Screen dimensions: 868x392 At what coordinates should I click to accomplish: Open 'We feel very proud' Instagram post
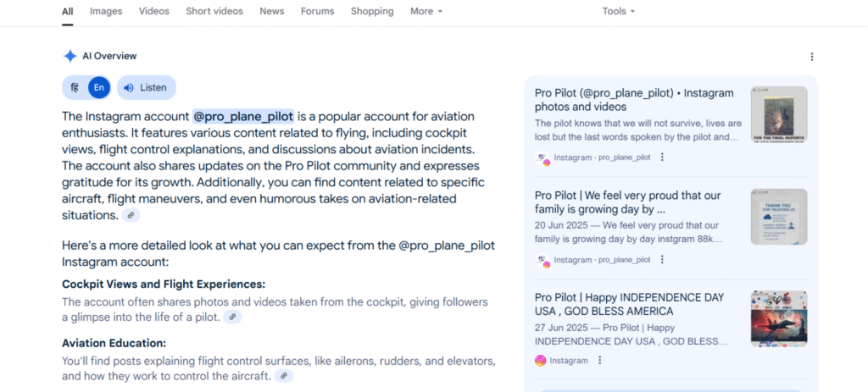(629, 202)
